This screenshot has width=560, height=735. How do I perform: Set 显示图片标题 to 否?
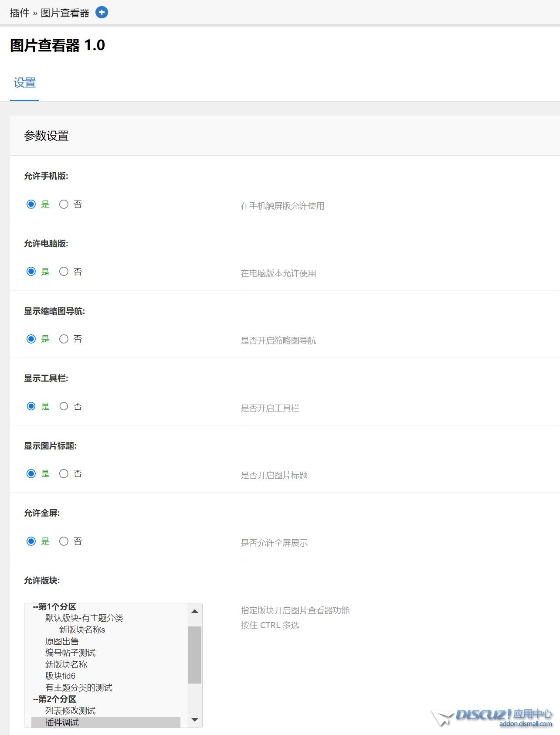64,473
